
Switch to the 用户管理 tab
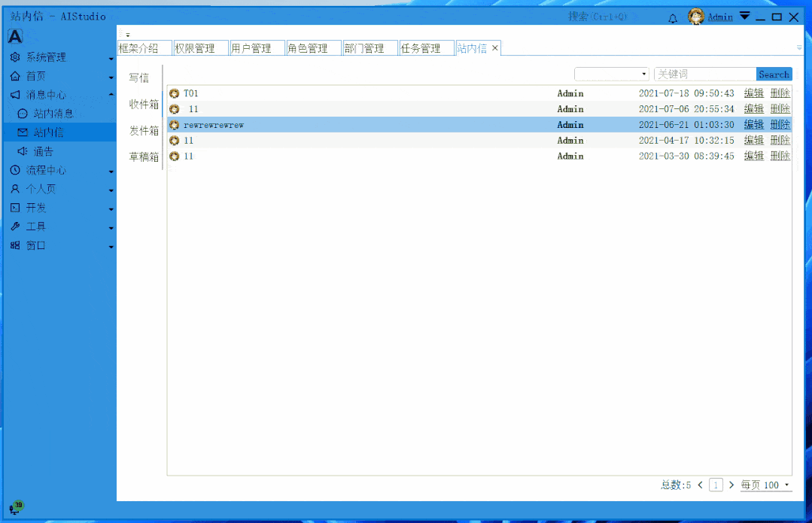point(256,47)
